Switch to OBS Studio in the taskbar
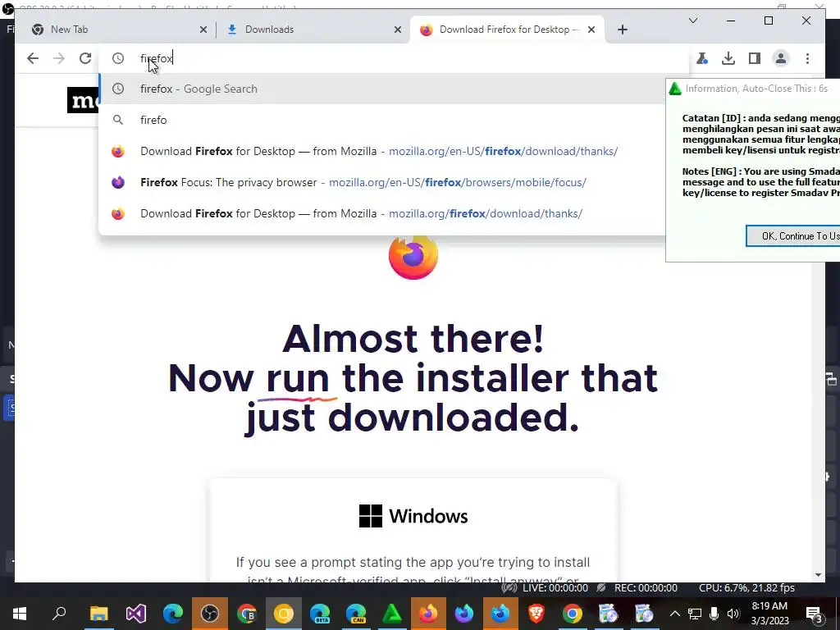 (209, 614)
